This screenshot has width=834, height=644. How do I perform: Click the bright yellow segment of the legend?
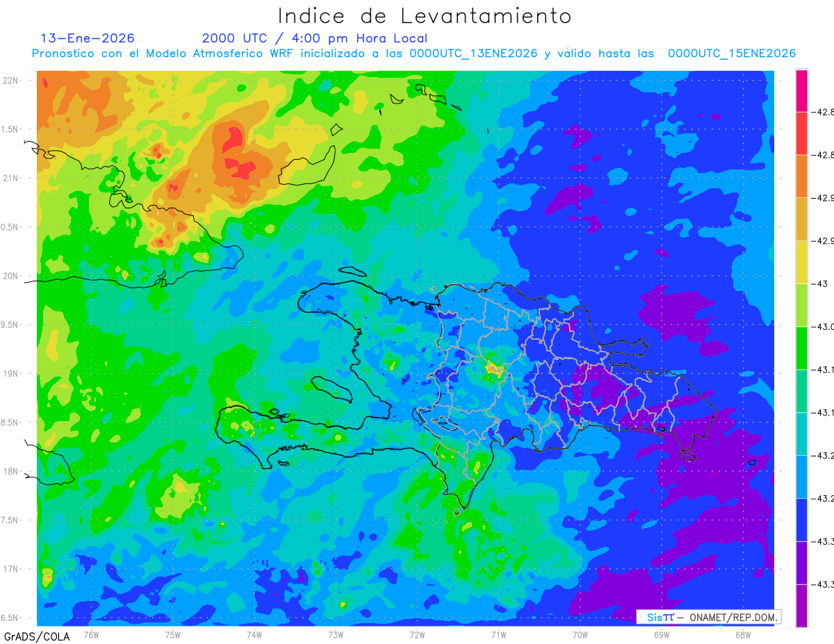(801, 262)
